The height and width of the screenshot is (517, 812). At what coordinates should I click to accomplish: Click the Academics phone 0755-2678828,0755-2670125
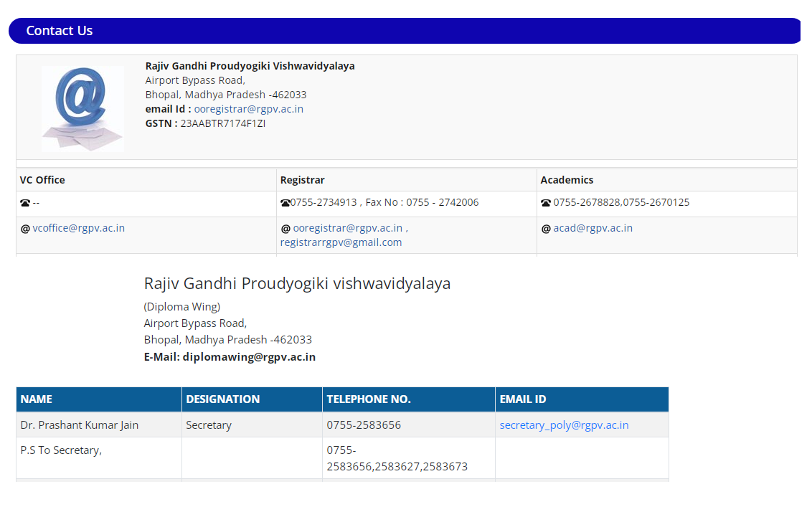click(621, 202)
